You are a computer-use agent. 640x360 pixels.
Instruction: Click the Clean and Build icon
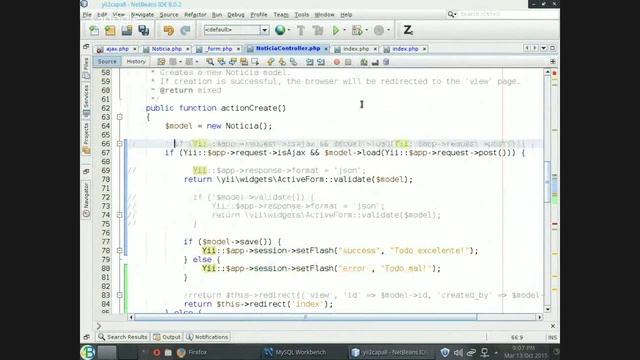point(318,30)
